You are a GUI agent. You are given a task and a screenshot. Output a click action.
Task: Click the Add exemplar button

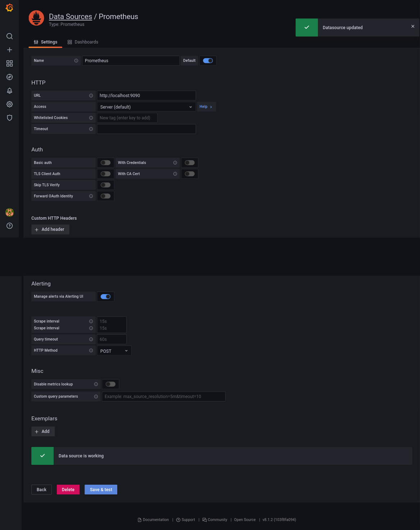(x=43, y=431)
